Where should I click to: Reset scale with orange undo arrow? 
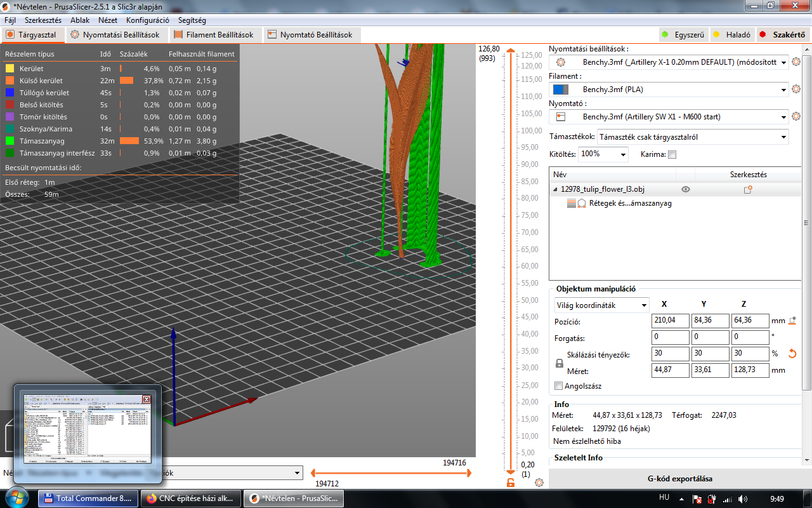[792, 354]
